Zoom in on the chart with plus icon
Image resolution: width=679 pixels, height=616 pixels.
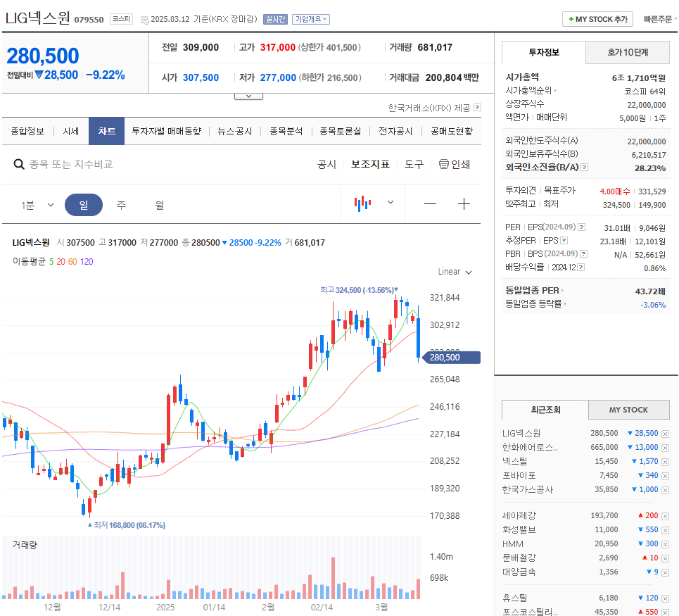464,203
